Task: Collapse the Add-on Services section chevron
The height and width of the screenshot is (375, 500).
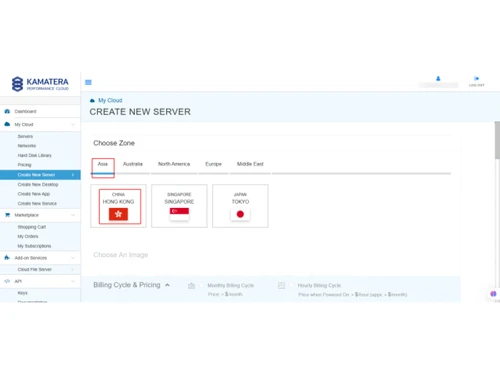Action: (73, 258)
